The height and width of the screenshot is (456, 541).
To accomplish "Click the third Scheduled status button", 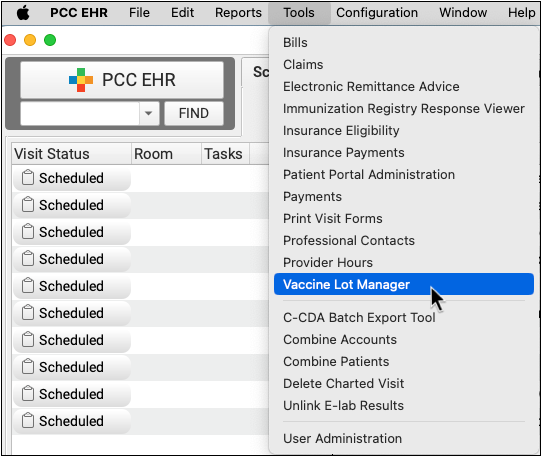I will (x=72, y=232).
